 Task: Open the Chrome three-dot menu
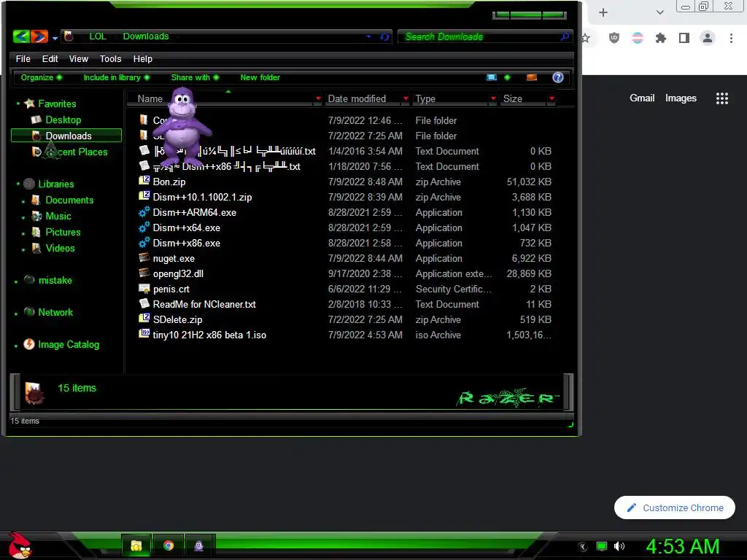(x=731, y=38)
